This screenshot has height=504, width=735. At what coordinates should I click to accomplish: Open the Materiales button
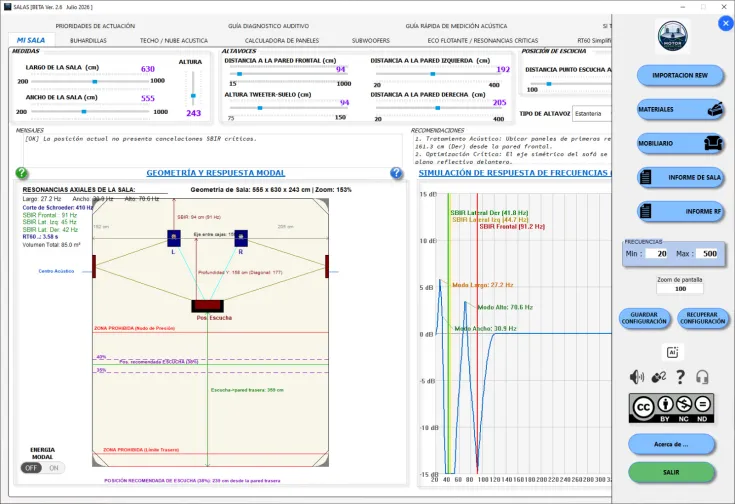[681, 109]
